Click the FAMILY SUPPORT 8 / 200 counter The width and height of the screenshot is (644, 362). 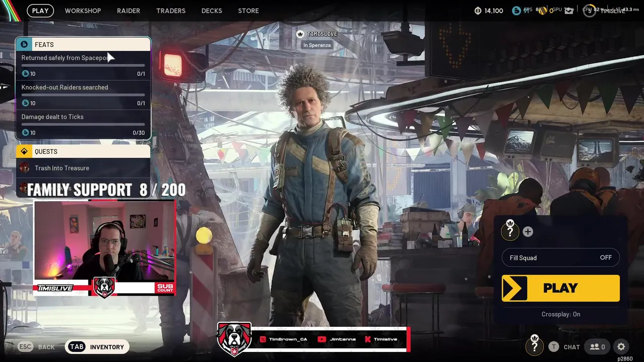click(106, 190)
